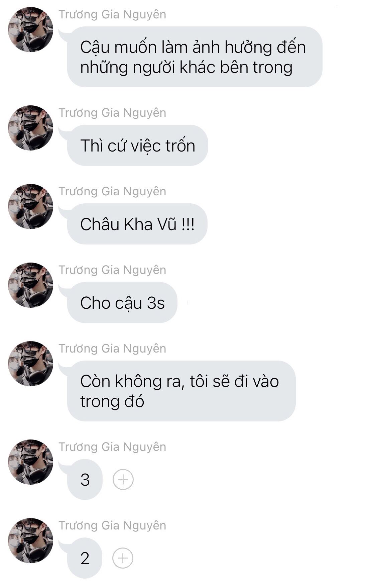Tap sender name above "Châu Kha Vũ !!!"
This screenshot has width=376, height=588.
[112, 191]
